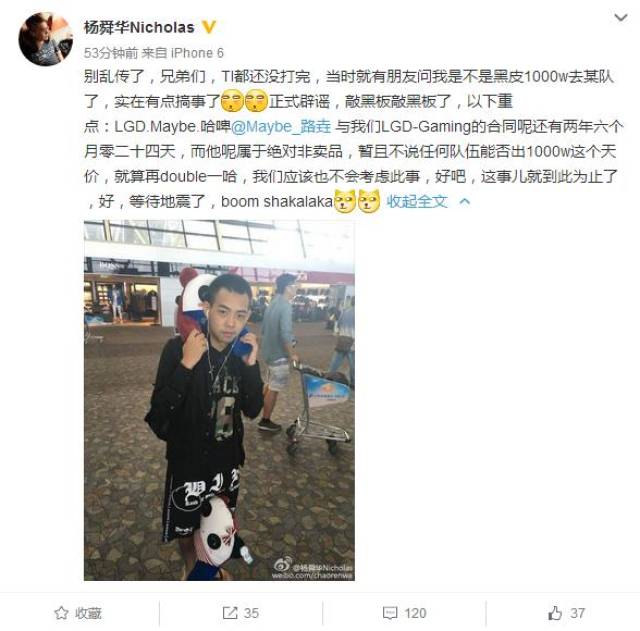Enlarge the attached airport photo
The width and height of the screenshot is (640, 631).
pyautogui.click(x=219, y=400)
